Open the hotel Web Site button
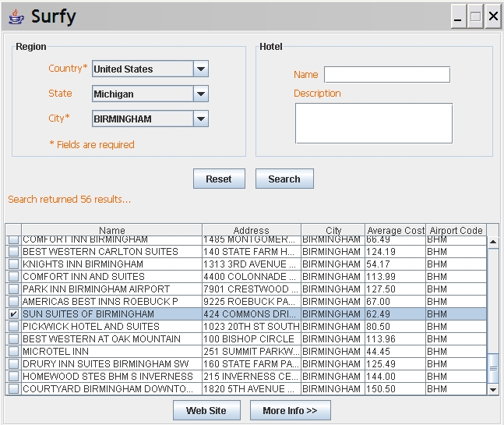Image resolution: width=504 pixels, height=425 pixels. [x=206, y=410]
